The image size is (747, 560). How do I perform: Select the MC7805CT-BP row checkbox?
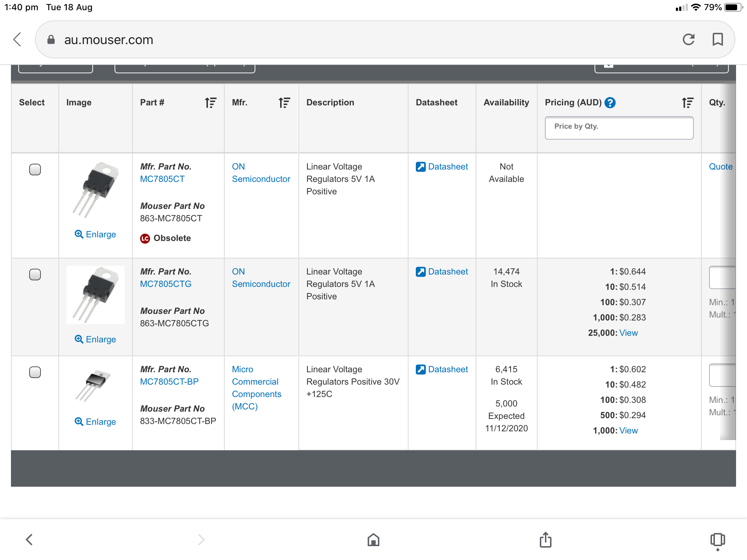click(x=35, y=372)
